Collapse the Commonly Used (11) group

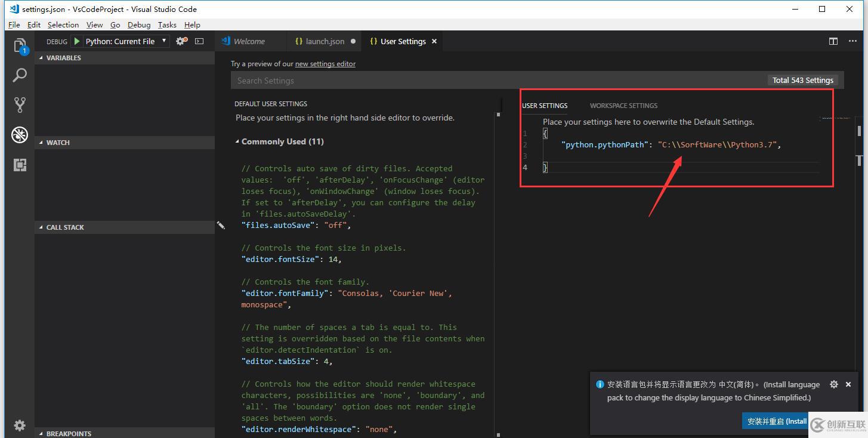coord(279,141)
